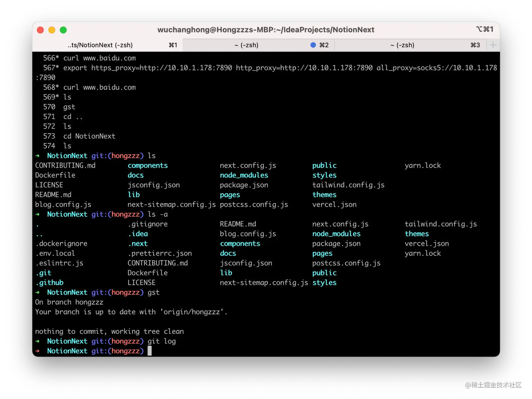Click the git log command line
Viewport: 532px width, 399px height.
click(106, 341)
